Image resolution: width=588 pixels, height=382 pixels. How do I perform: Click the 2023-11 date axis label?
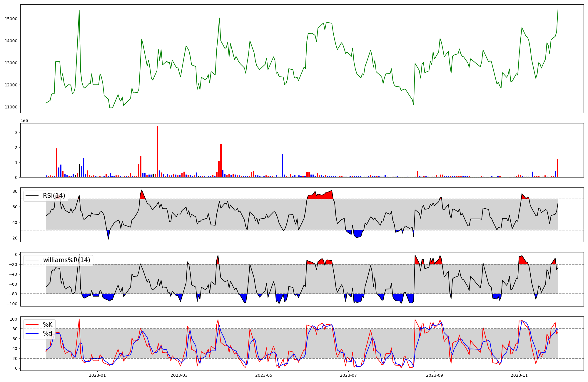coord(519,375)
